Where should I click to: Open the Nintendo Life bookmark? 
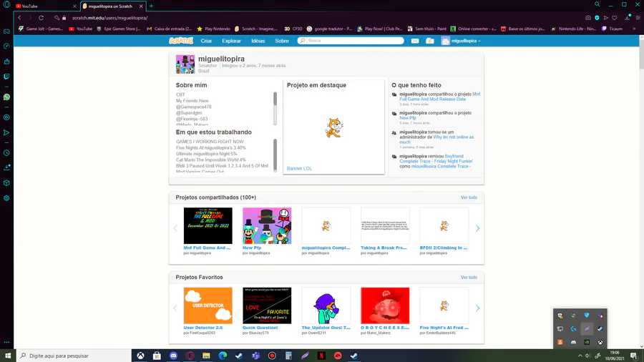tap(573, 29)
